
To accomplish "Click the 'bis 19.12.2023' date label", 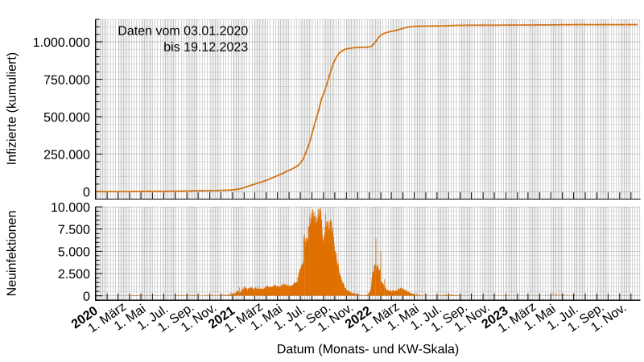I will tap(205, 47).
